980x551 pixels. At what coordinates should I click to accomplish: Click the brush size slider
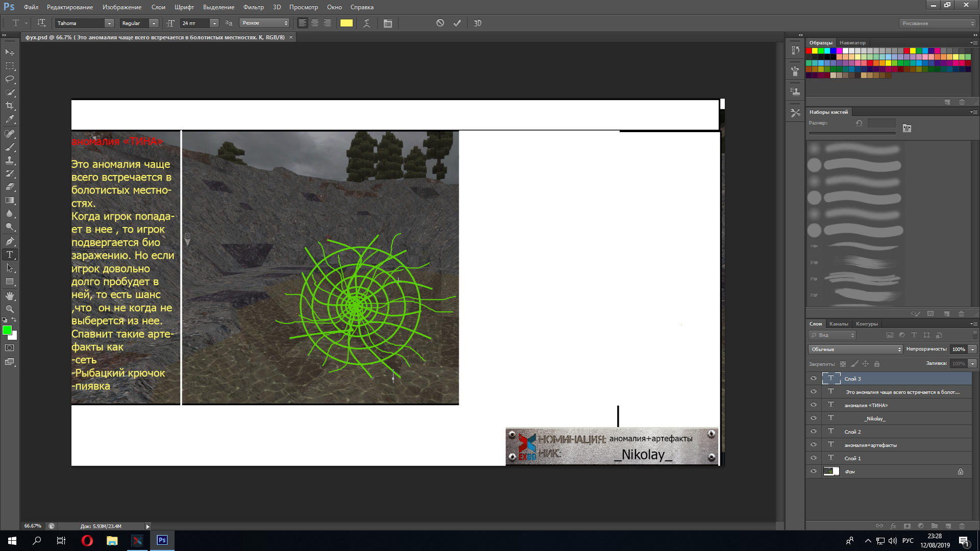tap(852, 133)
